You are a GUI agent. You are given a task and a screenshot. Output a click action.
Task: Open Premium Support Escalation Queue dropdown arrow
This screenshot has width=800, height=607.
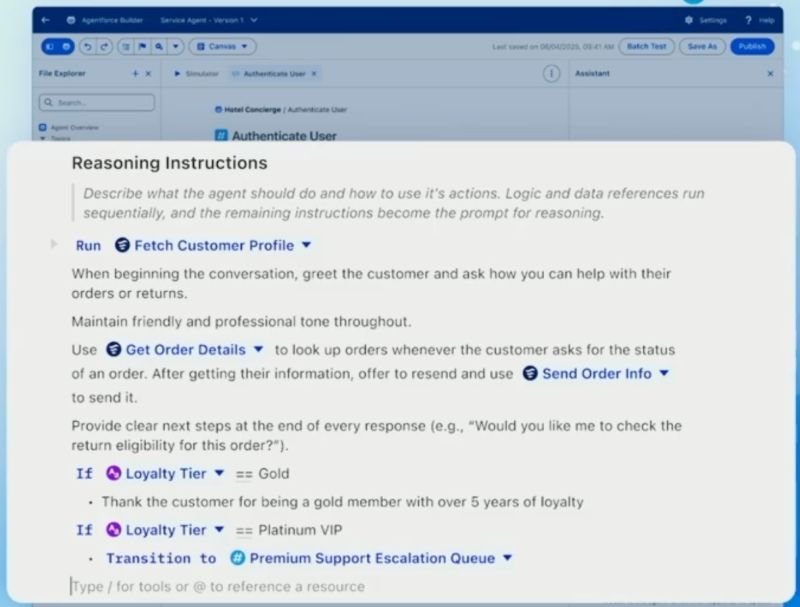(507, 558)
